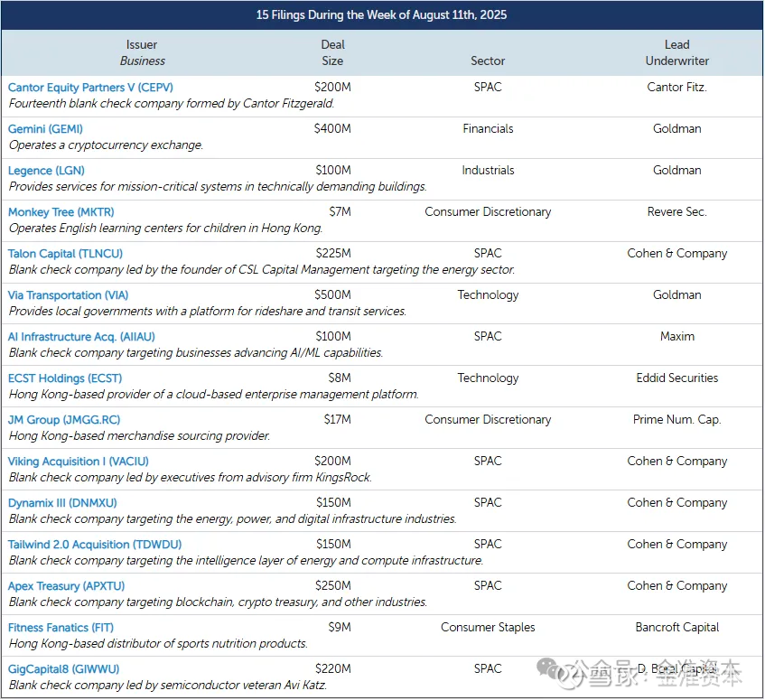Image resolution: width=765 pixels, height=700 pixels.
Task: Select the $17M deal size for JM Group
Action: pos(338,419)
